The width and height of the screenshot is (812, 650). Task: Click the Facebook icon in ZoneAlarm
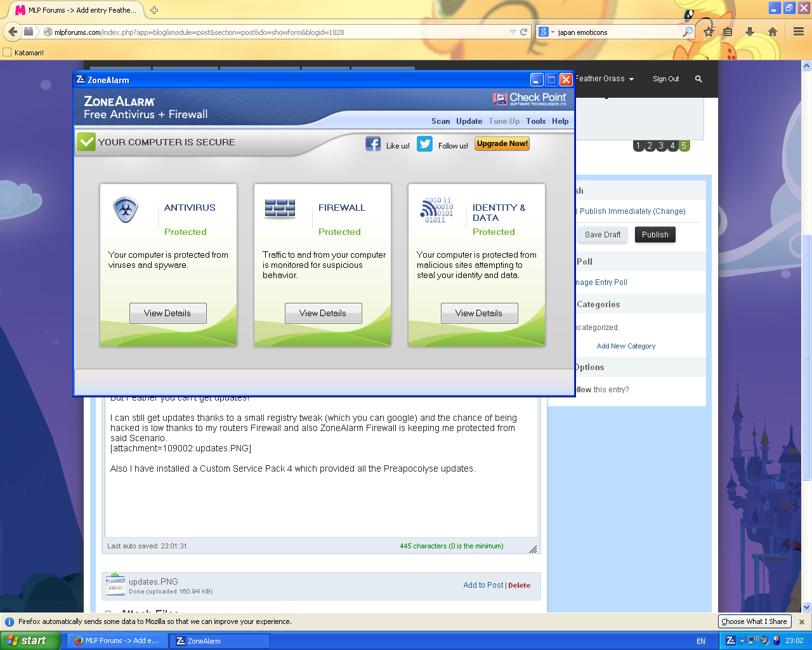click(373, 144)
